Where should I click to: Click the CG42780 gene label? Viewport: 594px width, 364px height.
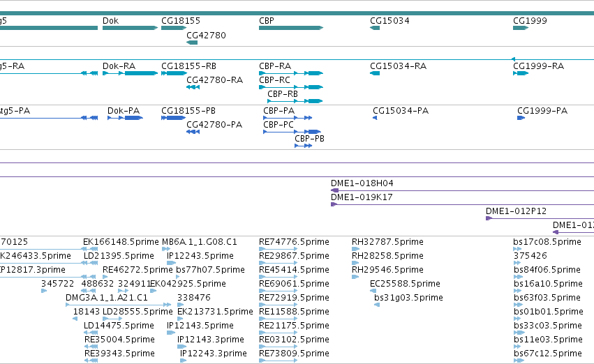[206, 35]
